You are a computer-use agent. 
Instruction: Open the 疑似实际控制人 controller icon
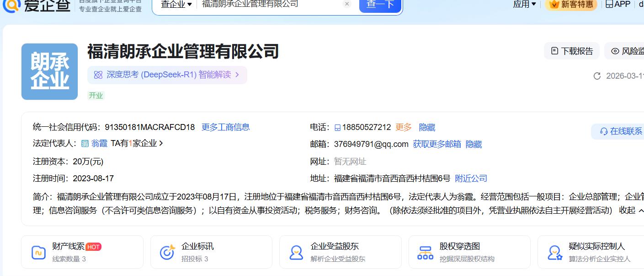(x=555, y=252)
